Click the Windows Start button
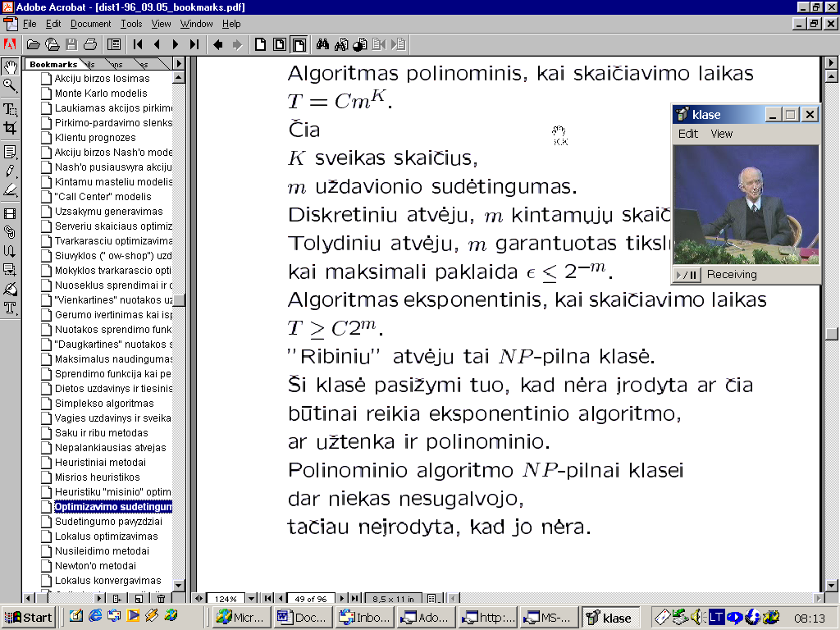This screenshot has height=630, width=840. [x=29, y=617]
